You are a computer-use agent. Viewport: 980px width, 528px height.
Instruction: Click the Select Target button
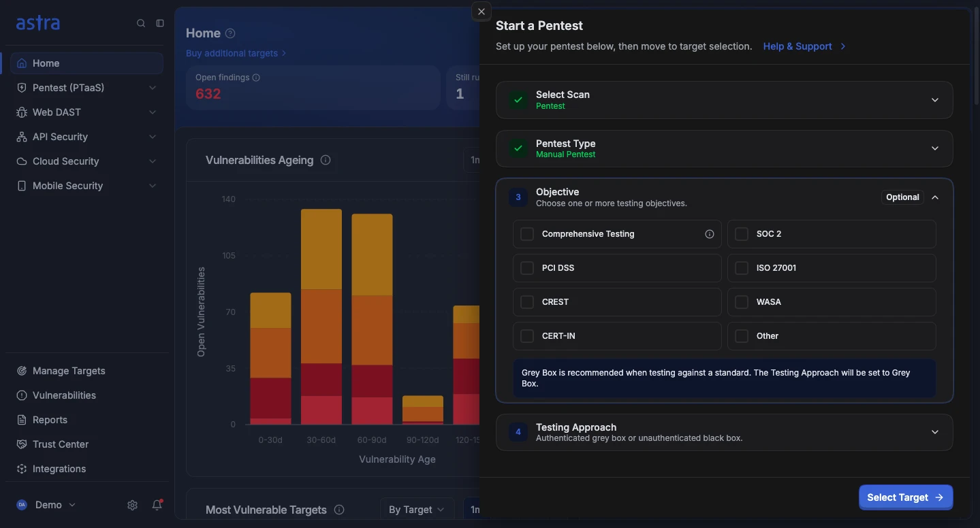(x=906, y=497)
